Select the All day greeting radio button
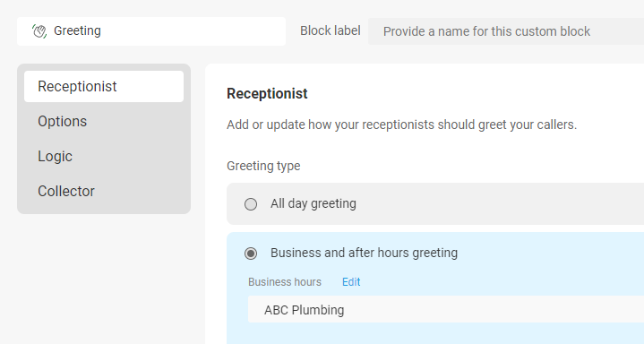The height and width of the screenshot is (344, 644). tap(251, 204)
